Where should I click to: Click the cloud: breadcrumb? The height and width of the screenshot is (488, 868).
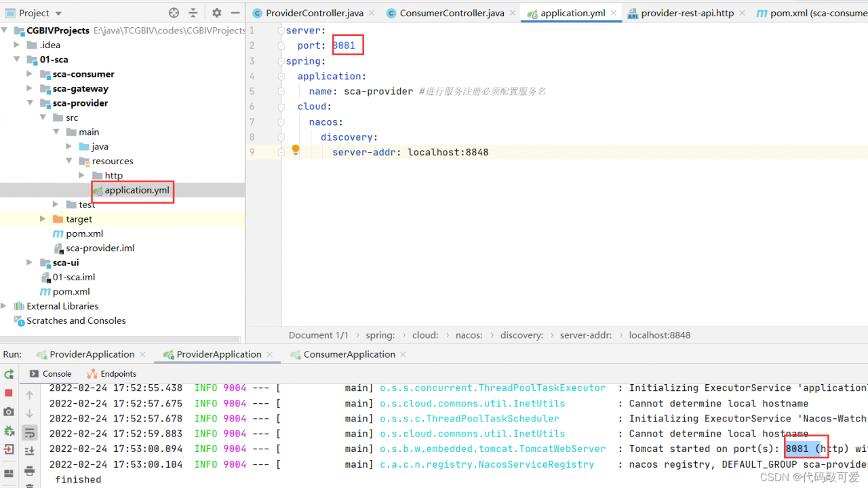pos(425,335)
